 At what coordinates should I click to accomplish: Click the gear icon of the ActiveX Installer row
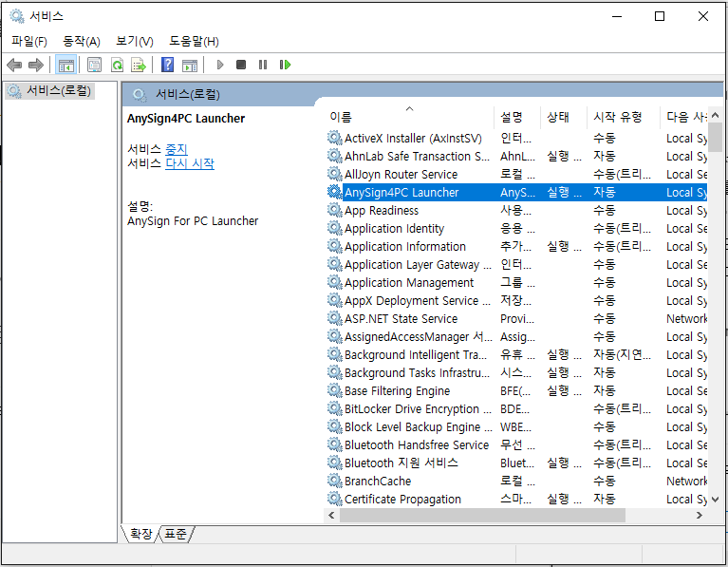(x=334, y=138)
